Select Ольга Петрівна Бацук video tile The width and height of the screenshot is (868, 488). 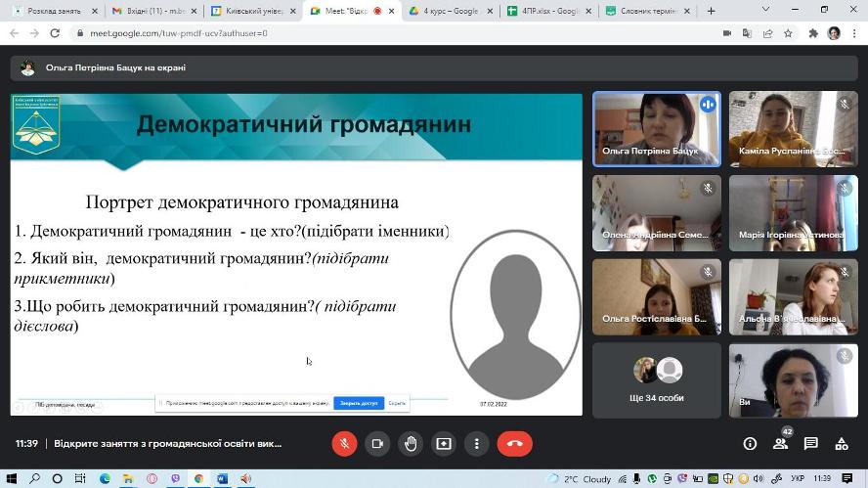(x=657, y=129)
